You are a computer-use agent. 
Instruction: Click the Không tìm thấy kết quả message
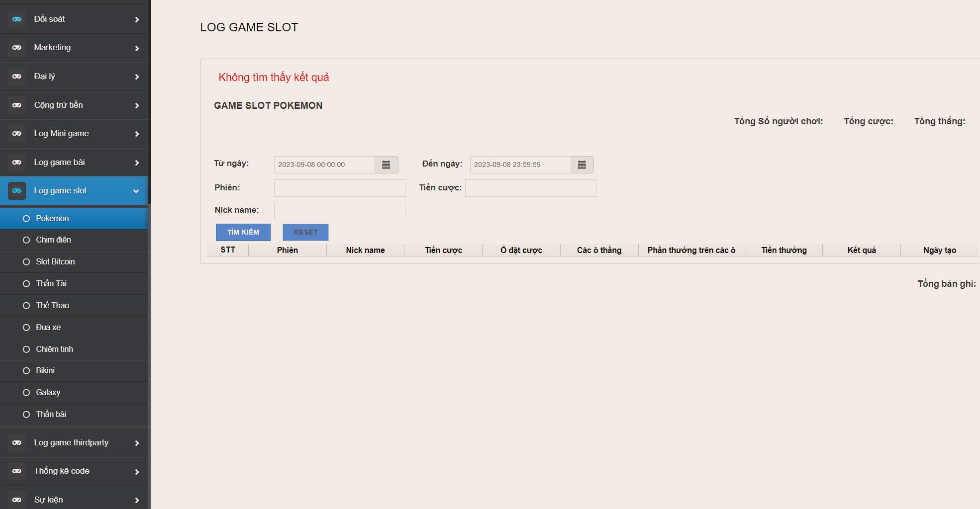pos(274,78)
